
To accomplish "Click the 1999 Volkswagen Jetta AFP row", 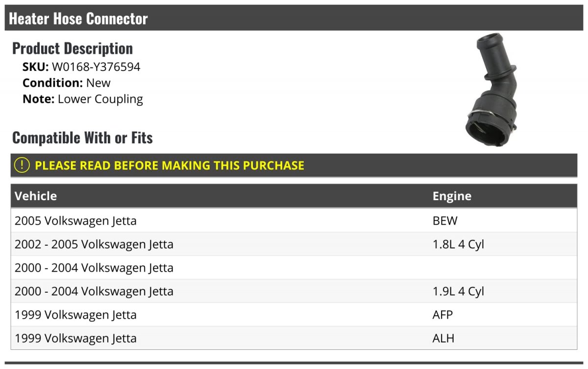I will click(x=294, y=315).
